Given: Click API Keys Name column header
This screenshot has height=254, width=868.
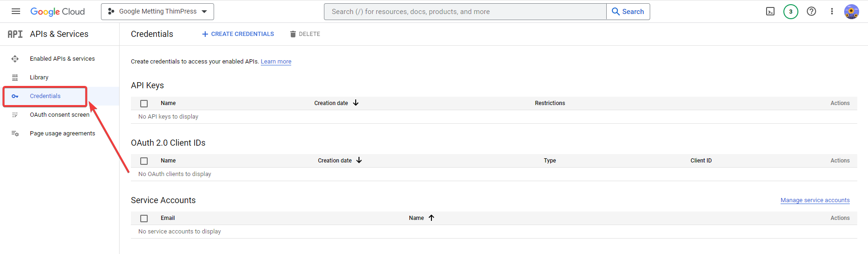Looking at the screenshot, I should coord(168,103).
